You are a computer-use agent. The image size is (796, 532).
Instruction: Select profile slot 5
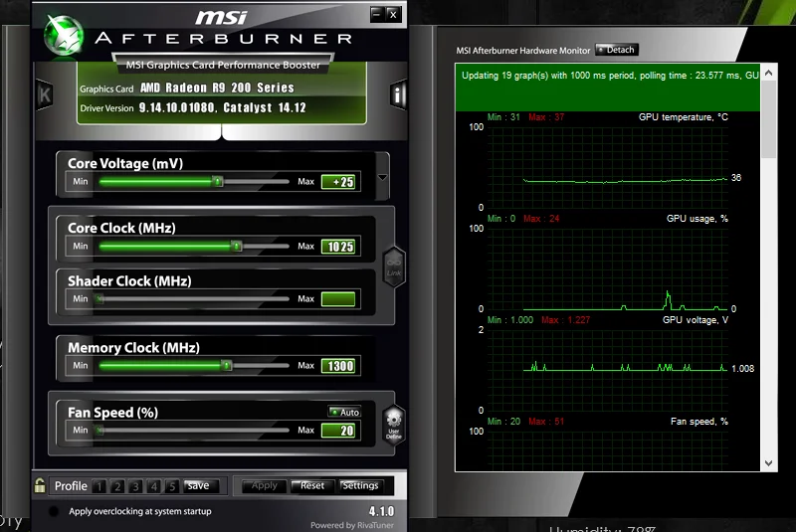172,486
